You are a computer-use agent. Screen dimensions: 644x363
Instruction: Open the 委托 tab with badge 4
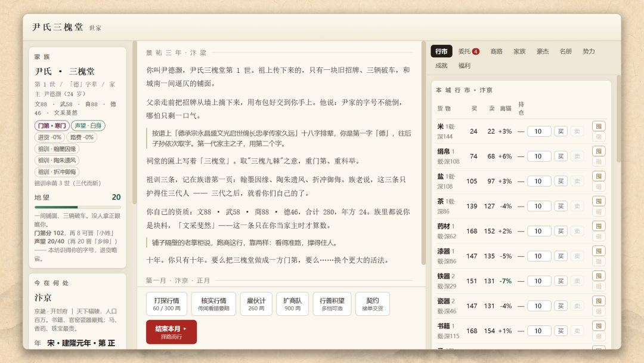pos(469,51)
